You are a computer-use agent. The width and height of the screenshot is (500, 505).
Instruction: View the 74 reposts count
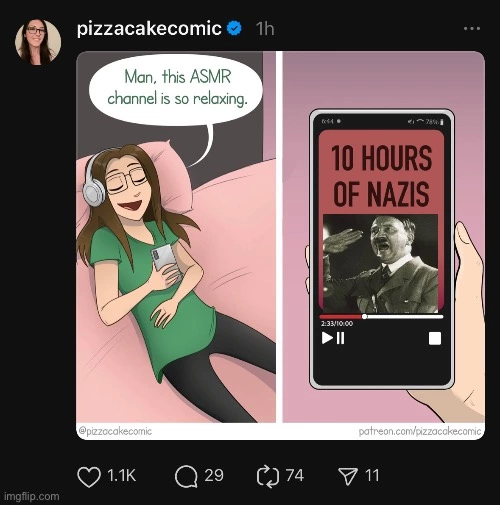coord(295,475)
